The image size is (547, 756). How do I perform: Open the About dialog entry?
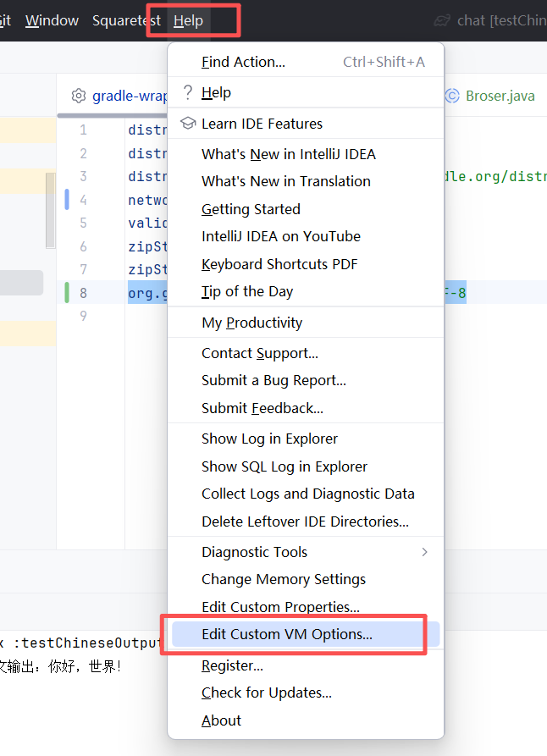pos(306,720)
